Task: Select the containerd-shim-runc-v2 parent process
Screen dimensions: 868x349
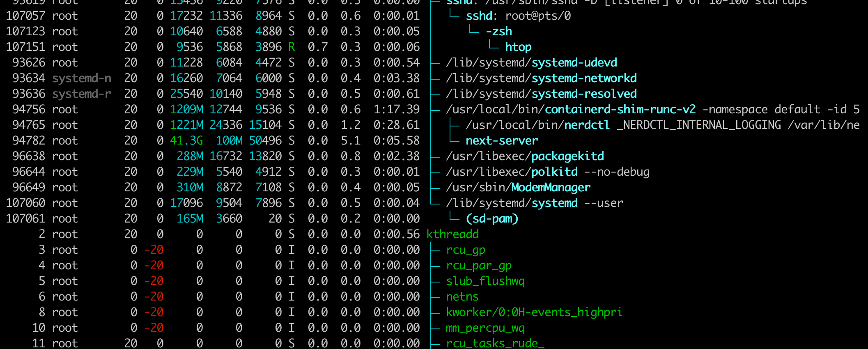Action: point(620,110)
